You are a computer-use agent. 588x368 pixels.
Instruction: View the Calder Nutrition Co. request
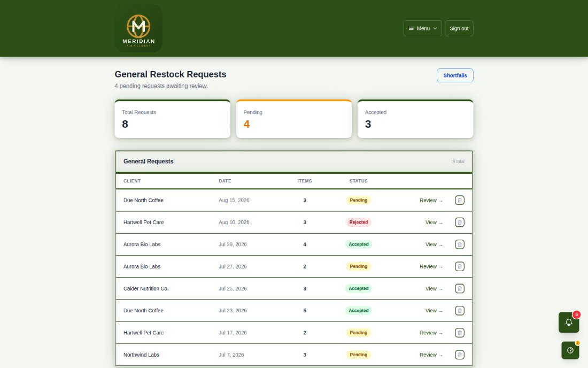(434, 288)
